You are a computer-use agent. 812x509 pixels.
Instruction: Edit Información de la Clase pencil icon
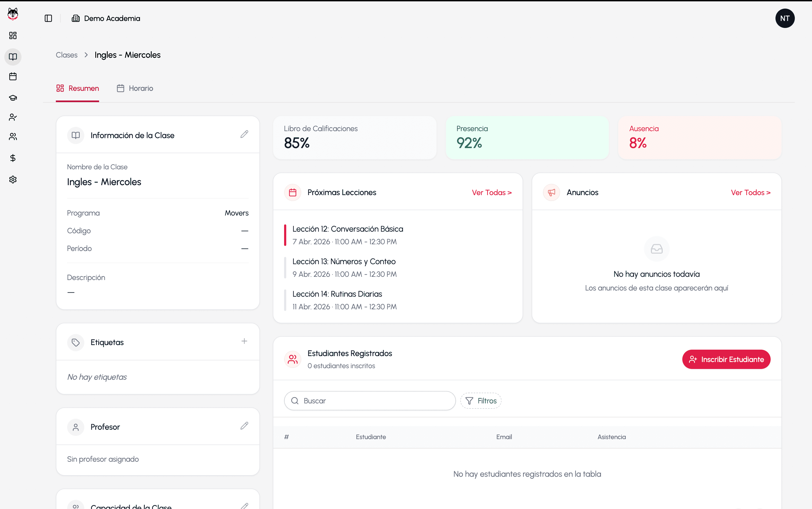[244, 134]
